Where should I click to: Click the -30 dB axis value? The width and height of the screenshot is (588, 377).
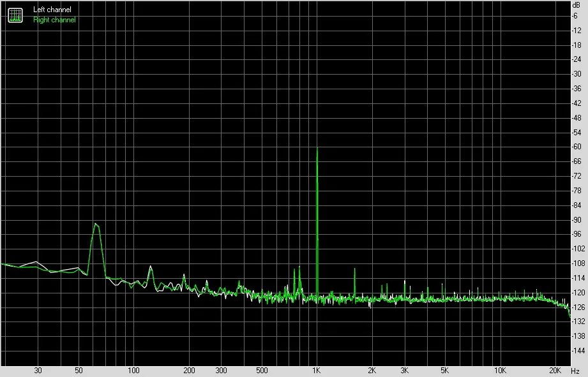click(577, 74)
